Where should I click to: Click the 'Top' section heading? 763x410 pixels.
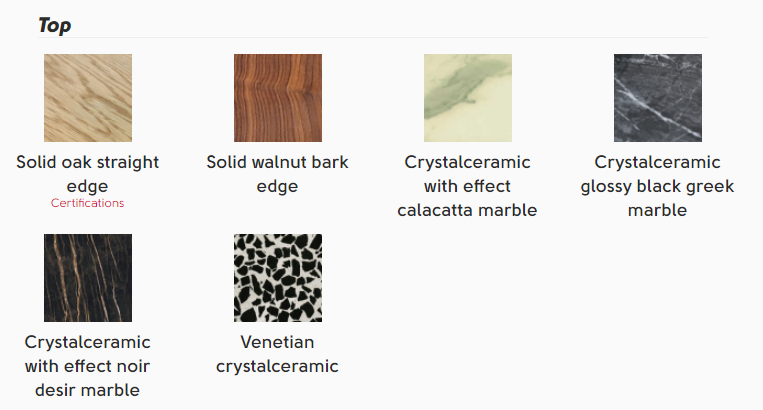click(x=54, y=25)
